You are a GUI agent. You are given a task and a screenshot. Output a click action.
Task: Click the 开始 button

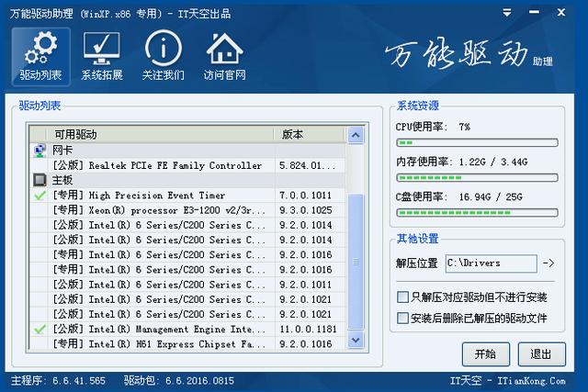[x=486, y=354]
